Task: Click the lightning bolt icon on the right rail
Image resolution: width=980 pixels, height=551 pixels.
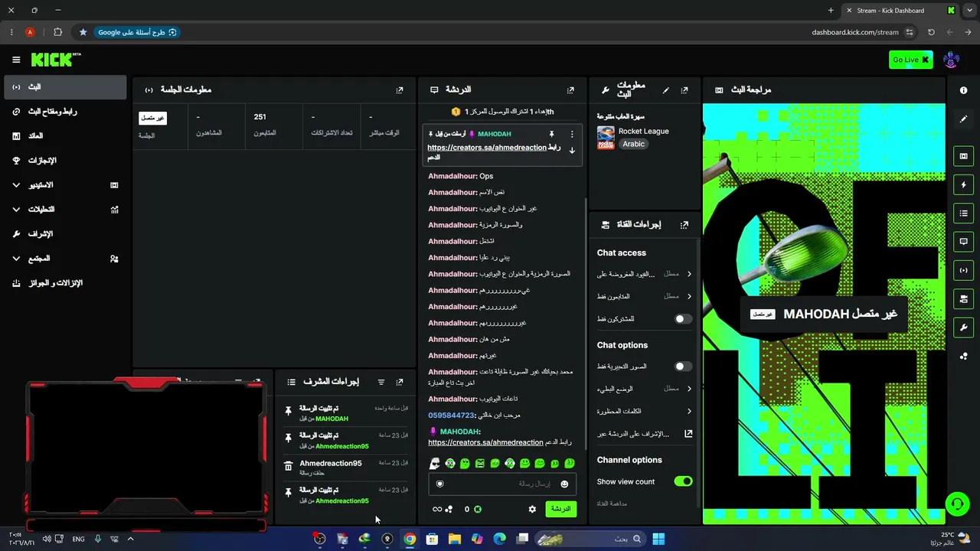Action: click(x=963, y=184)
